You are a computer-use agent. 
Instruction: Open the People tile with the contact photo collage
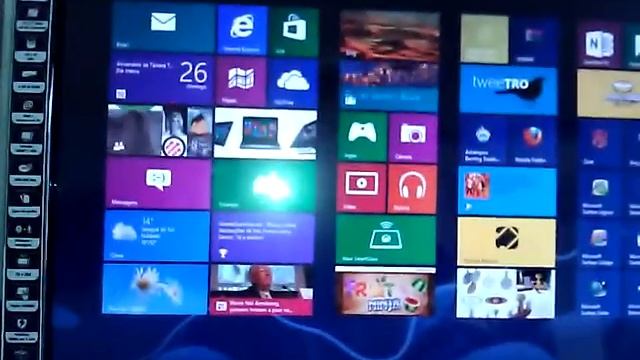(160, 131)
